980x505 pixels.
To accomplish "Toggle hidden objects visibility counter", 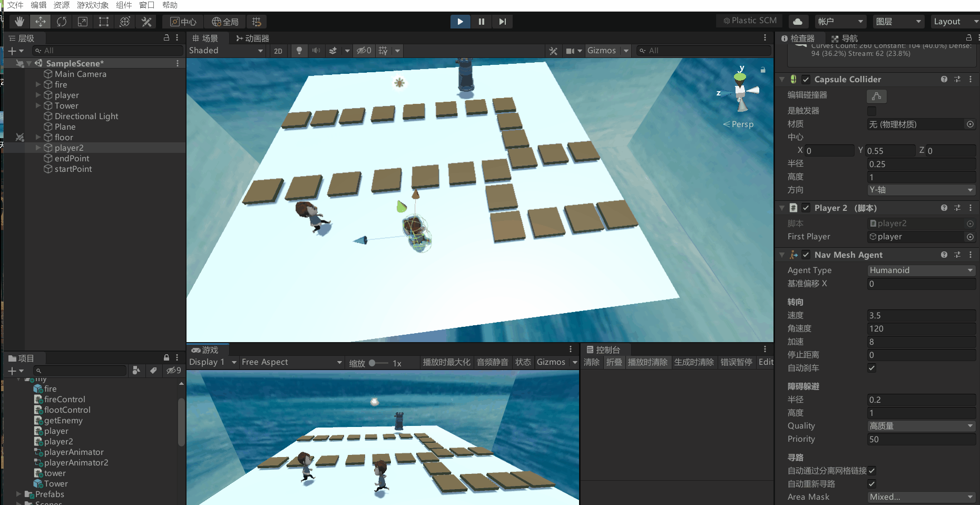I will point(364,51).
